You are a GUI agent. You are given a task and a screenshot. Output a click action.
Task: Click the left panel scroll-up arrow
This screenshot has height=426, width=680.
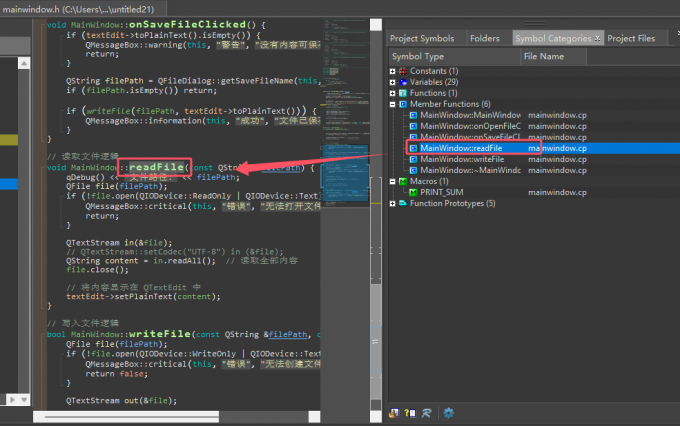pyautogui.click(x=24, y=63)
